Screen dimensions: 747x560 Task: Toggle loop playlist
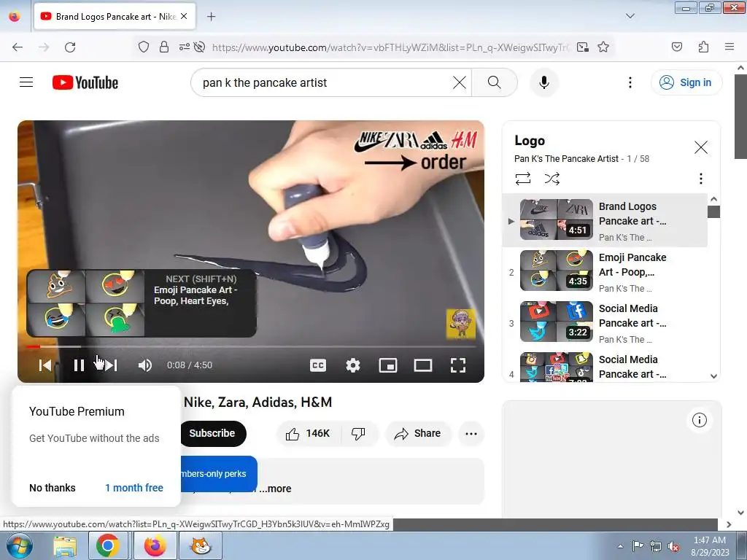522,179
